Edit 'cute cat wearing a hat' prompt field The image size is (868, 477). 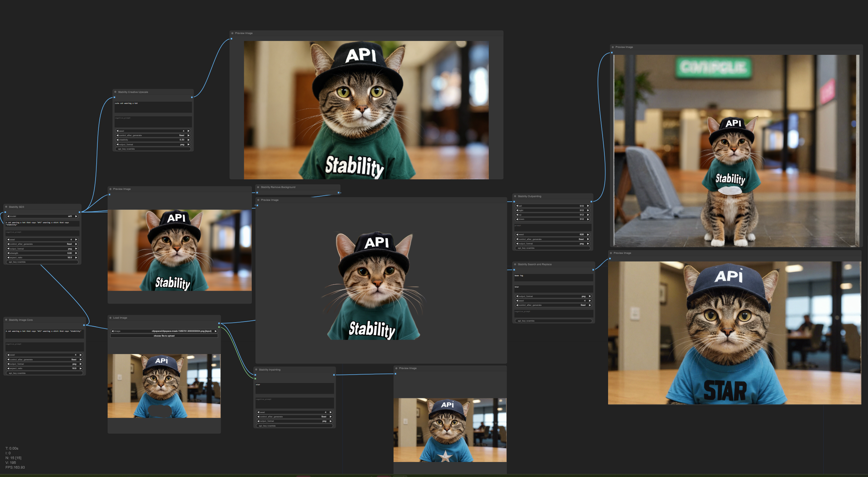pos(153,107)
